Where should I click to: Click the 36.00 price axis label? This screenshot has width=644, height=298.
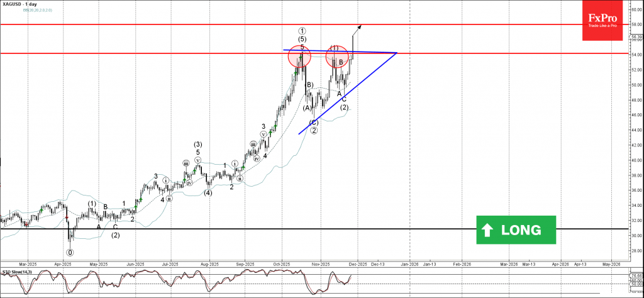click(636, 191)
